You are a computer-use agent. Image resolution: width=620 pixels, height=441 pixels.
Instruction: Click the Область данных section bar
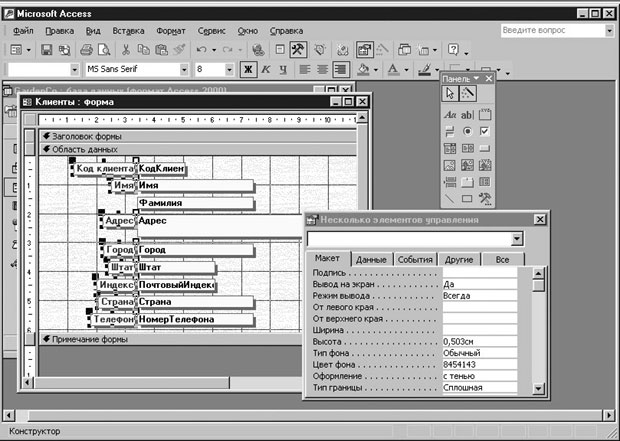(198, 150)
